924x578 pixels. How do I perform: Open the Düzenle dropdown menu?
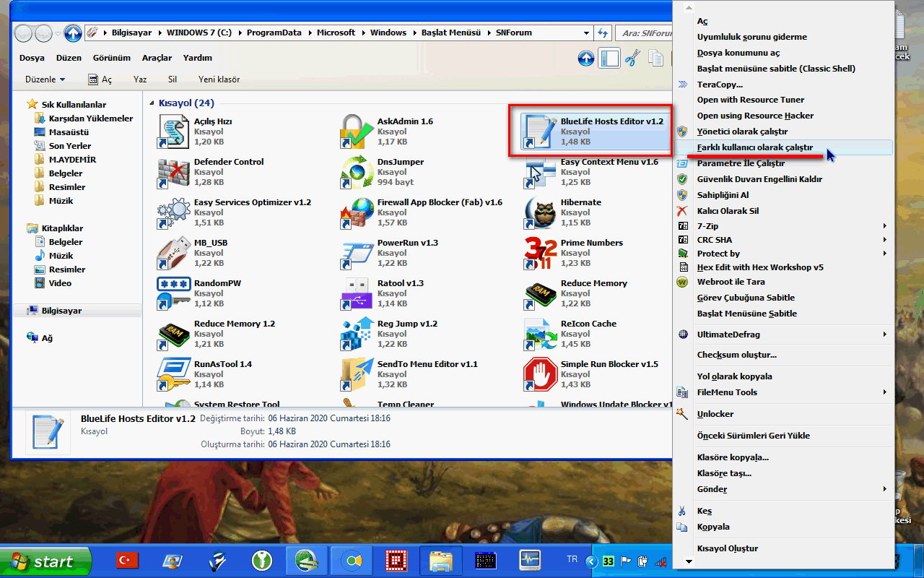45,79
